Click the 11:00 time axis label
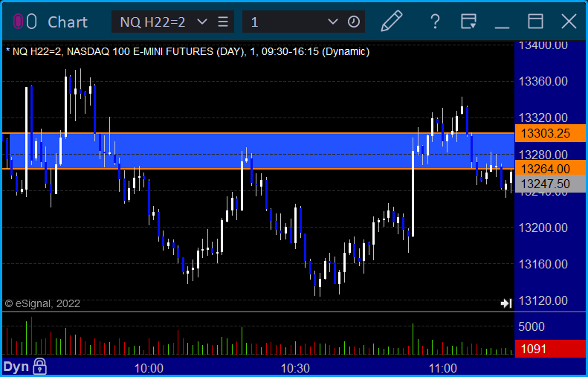 tap(442, 368)
